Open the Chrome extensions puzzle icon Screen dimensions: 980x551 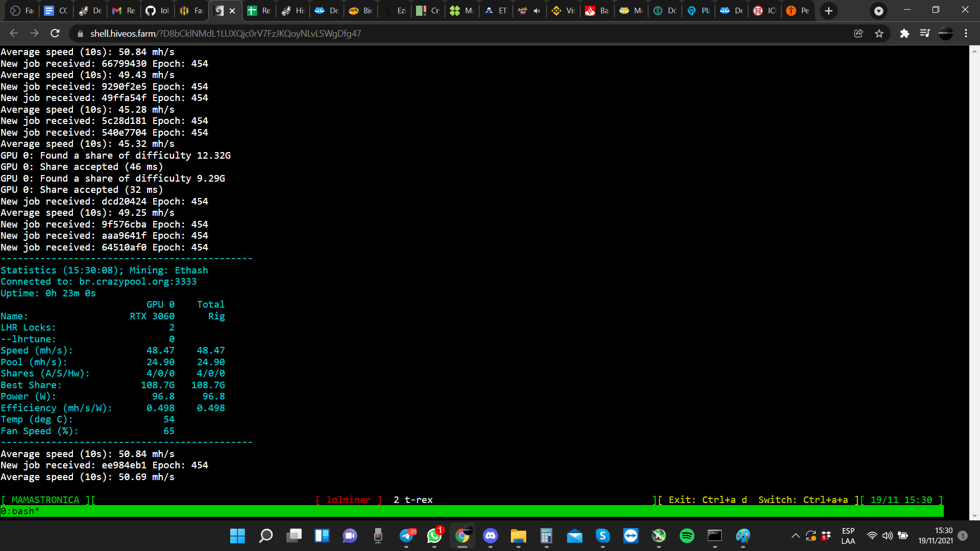click(904, 34)
